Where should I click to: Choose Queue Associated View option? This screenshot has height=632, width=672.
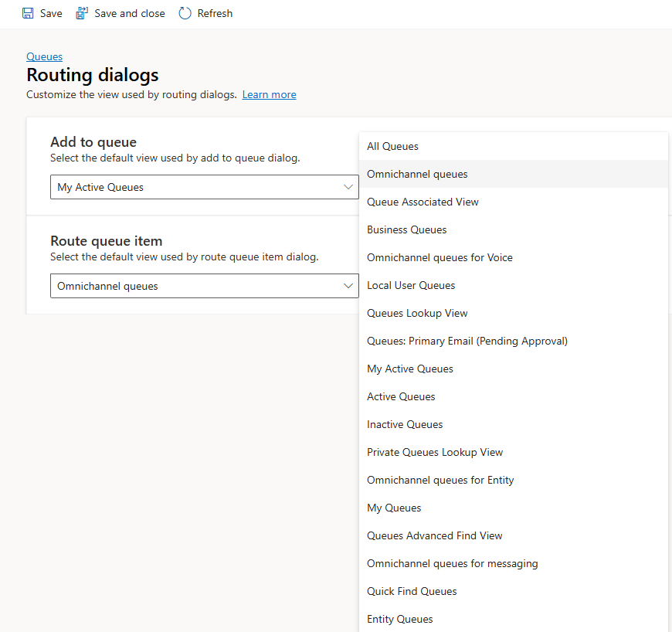pos(423,201)
